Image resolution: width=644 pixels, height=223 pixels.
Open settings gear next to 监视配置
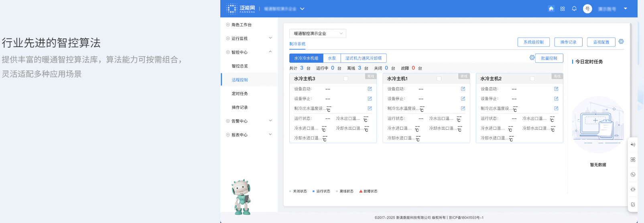point(621,42)
